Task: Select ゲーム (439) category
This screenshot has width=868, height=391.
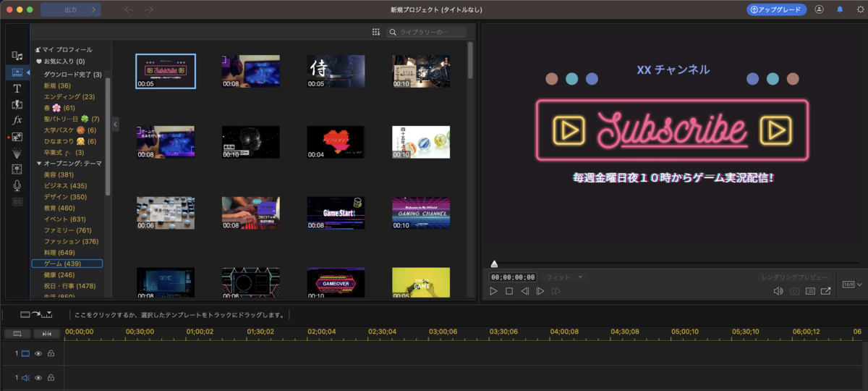Action: point(67,264)
